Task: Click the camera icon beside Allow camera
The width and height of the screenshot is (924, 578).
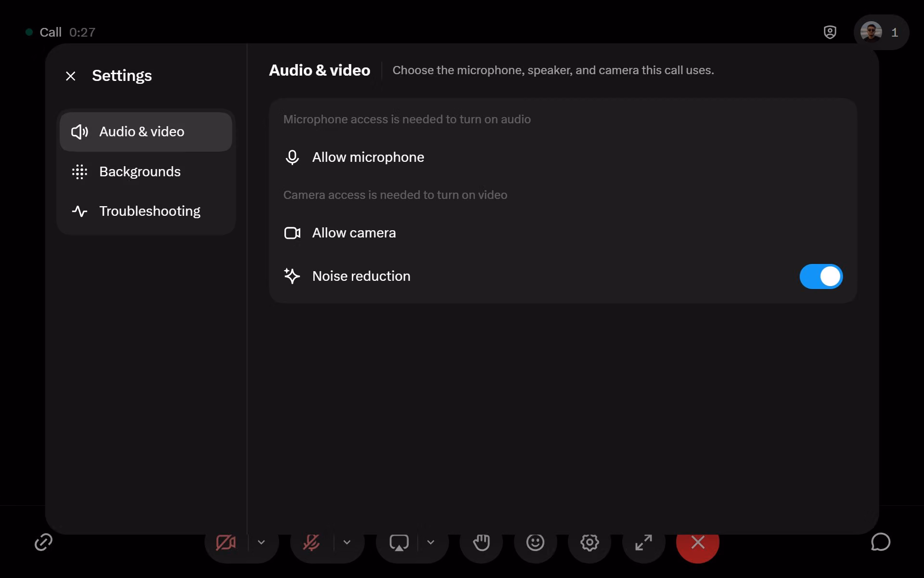Action: point(292,233)
